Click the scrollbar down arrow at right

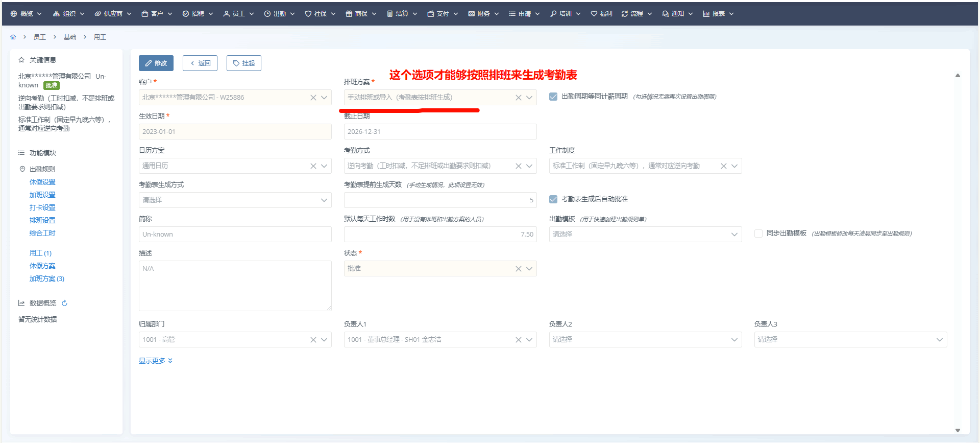958,430
